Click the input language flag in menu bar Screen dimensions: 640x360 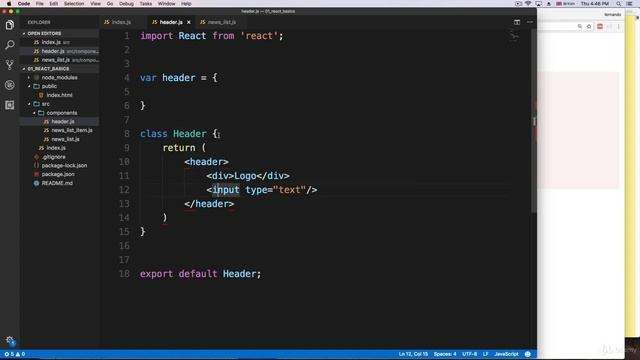[559, 4]
